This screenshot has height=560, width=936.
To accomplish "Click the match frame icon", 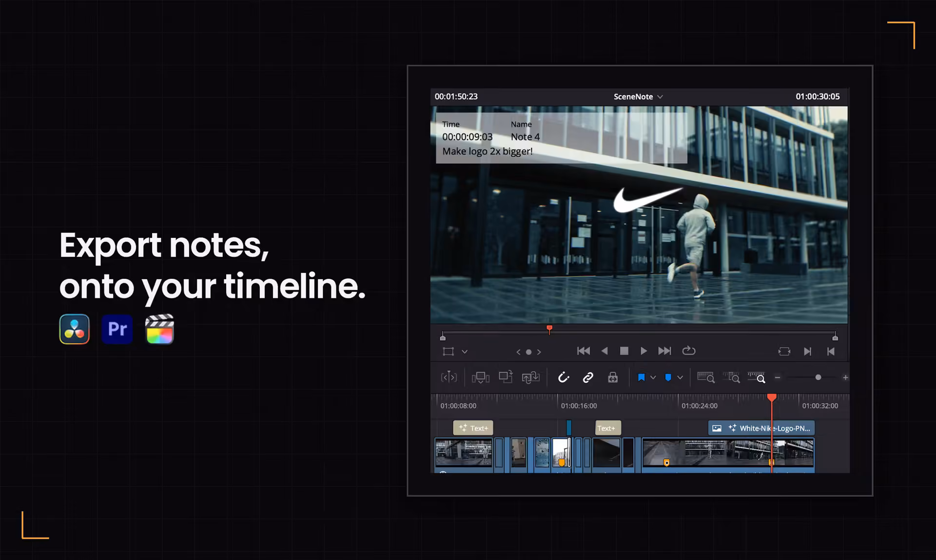I will (x=784, y=351).
